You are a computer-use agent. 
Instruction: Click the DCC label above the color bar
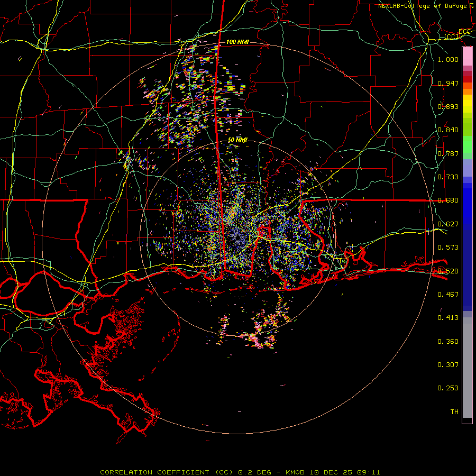coord(464,32)
